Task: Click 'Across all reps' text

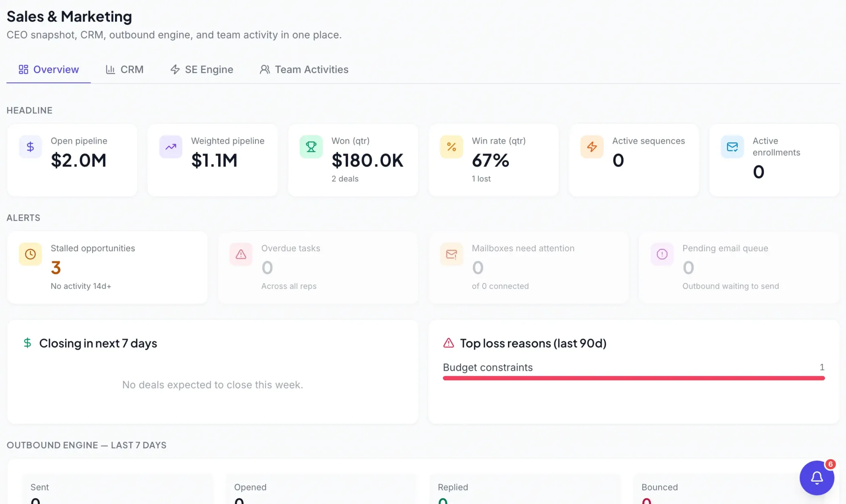Action: (x=289, y=286)
